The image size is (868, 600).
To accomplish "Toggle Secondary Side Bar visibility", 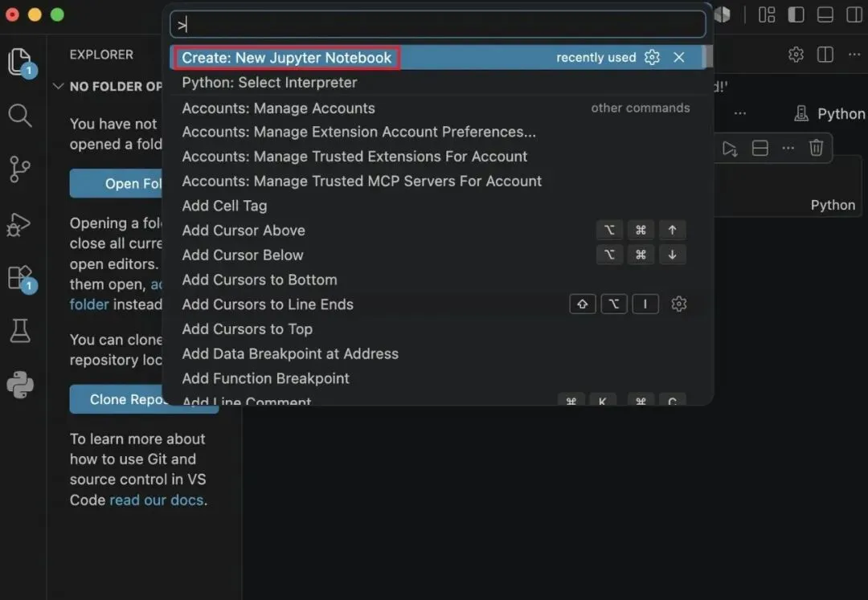I will click(x=854, y=14).
